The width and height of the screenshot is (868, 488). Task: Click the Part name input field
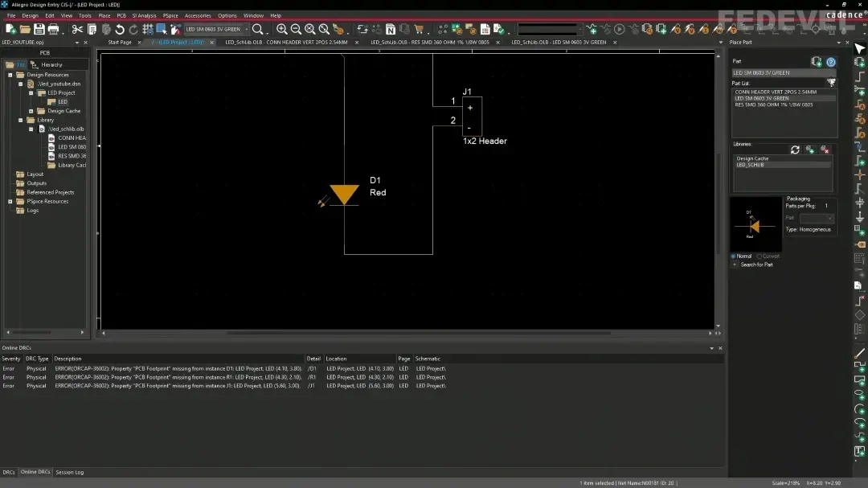tap(784, 72)
